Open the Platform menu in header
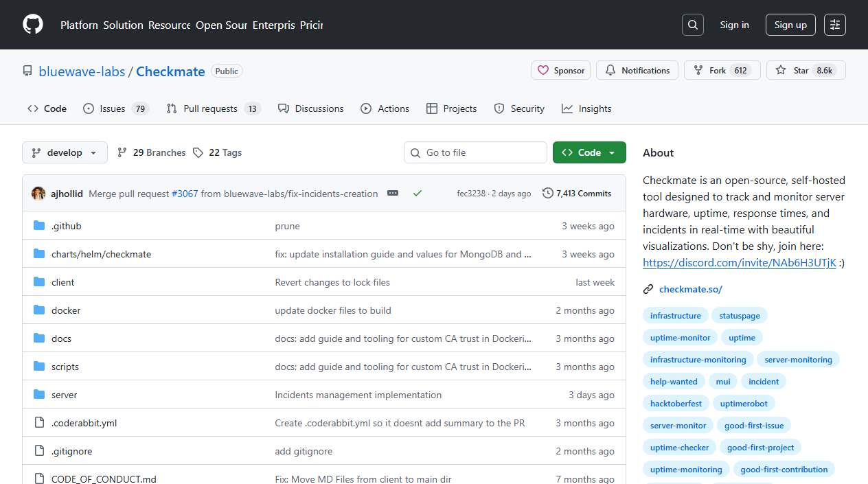868x484 pixels. click(x=79, y=25)
